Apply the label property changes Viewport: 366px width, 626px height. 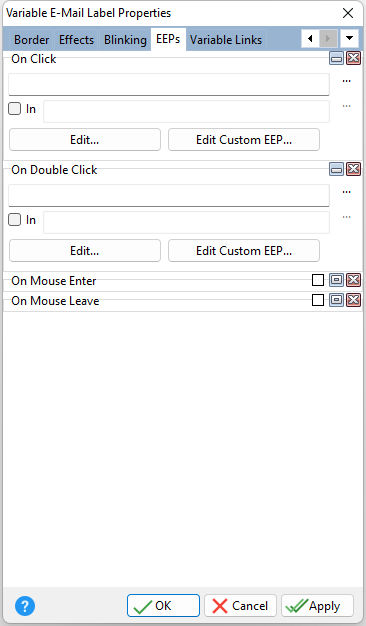coord(317,606)
